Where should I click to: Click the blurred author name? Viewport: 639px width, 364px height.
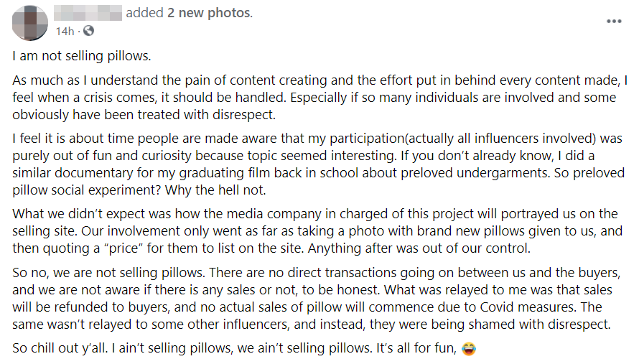click(x=88, y=13)
